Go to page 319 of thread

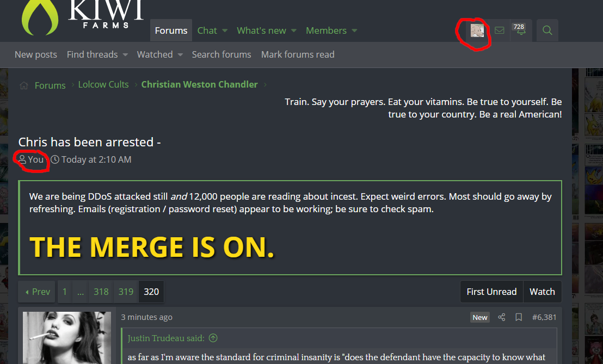coord(126,292)
